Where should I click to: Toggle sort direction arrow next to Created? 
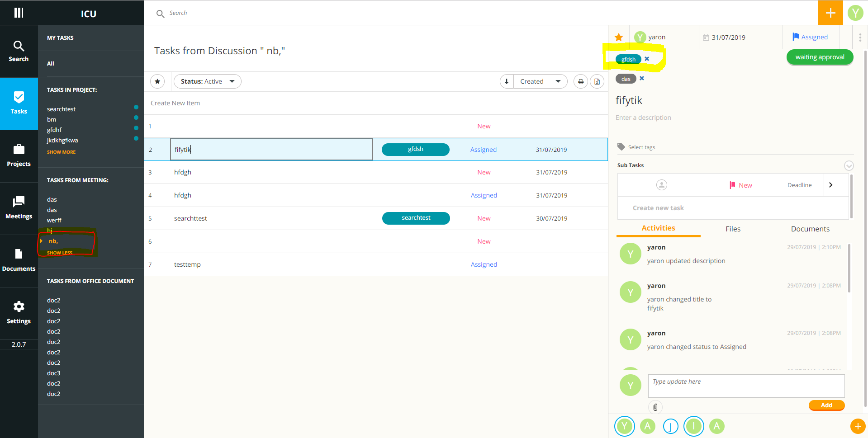(x=507, y=81)
